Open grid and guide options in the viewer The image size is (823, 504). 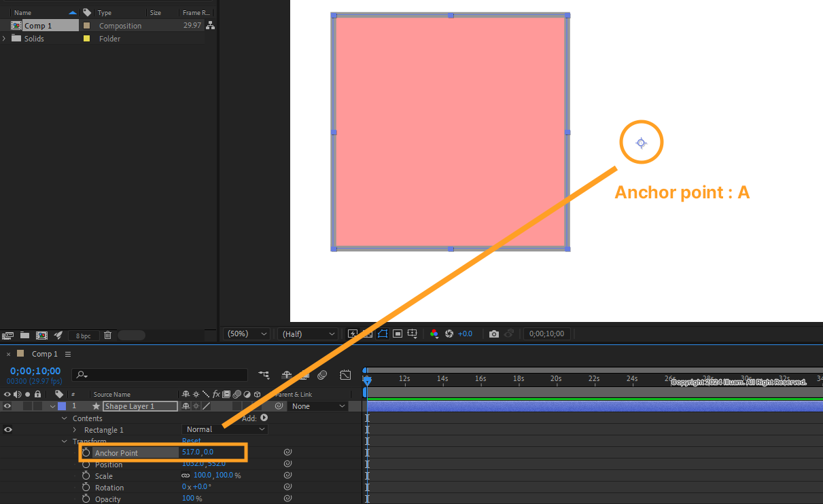pyautogui.click(x=413, y=334)
